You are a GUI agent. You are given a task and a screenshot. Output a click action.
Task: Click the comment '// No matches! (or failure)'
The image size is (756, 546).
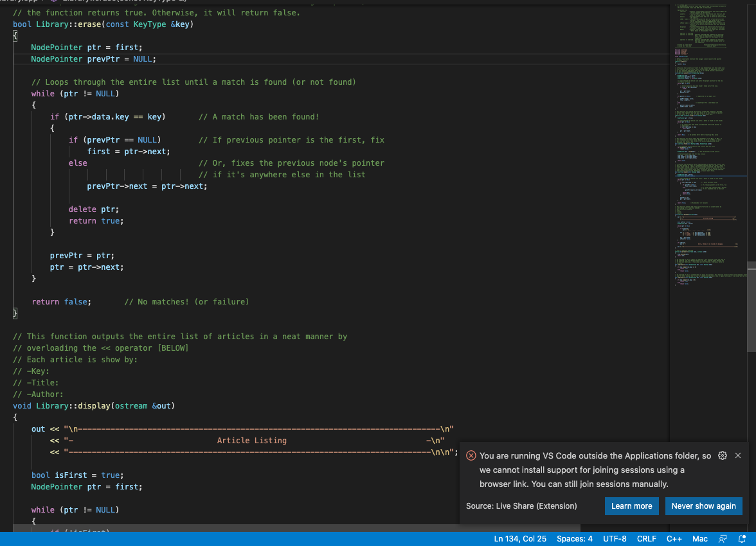coord(186,302)
